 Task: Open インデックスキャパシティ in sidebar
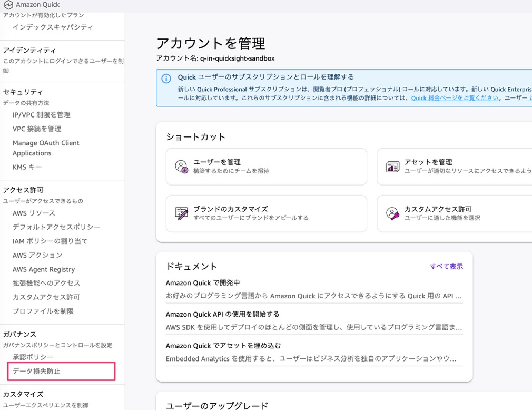[x=53, y=27]
